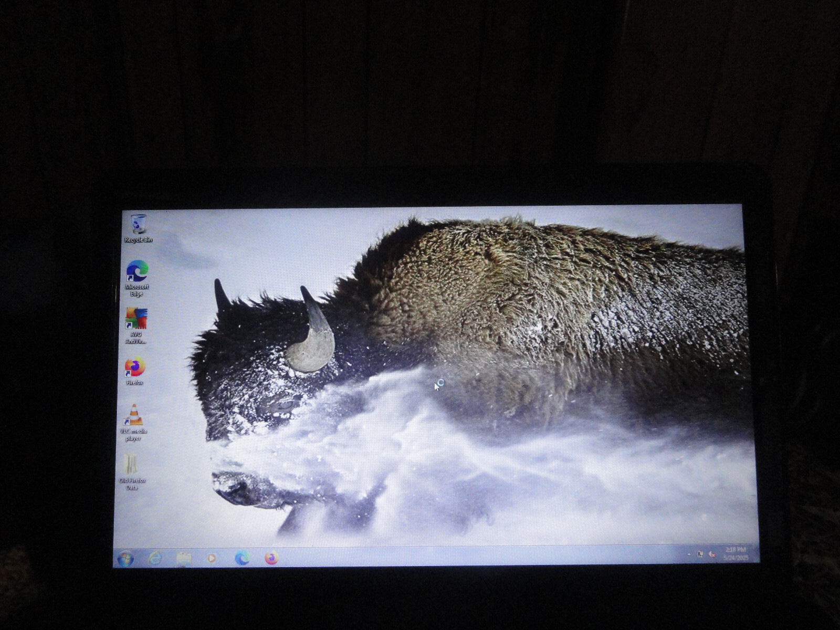Screen dimensions: 840x630
Task: Show hidden system tray icons
Action: 689,554
